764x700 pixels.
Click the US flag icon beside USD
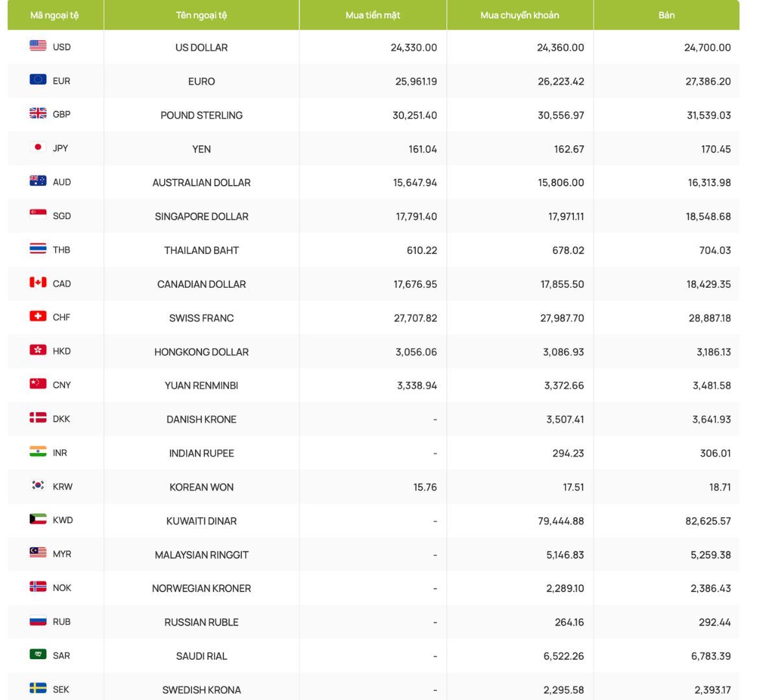pyautogui.click(x=38, y=46)
